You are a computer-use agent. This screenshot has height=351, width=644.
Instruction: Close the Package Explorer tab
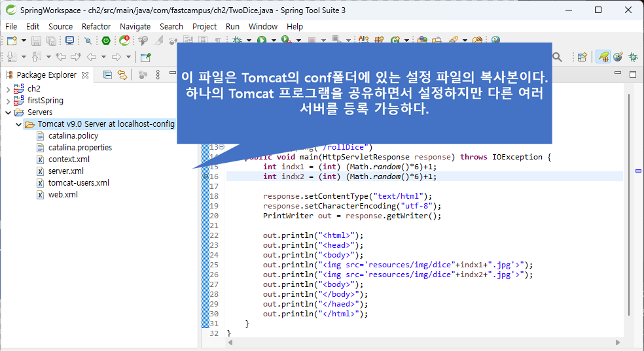tap(85, 75)
